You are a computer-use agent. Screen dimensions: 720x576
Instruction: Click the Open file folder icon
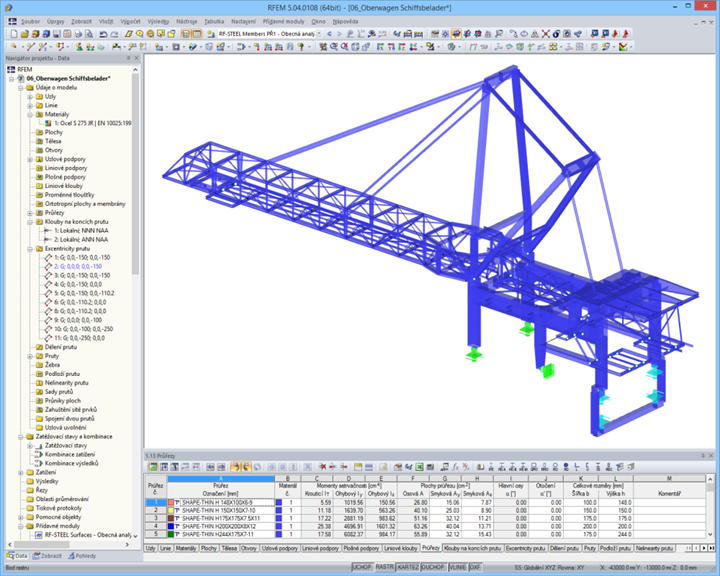point(25,34)
